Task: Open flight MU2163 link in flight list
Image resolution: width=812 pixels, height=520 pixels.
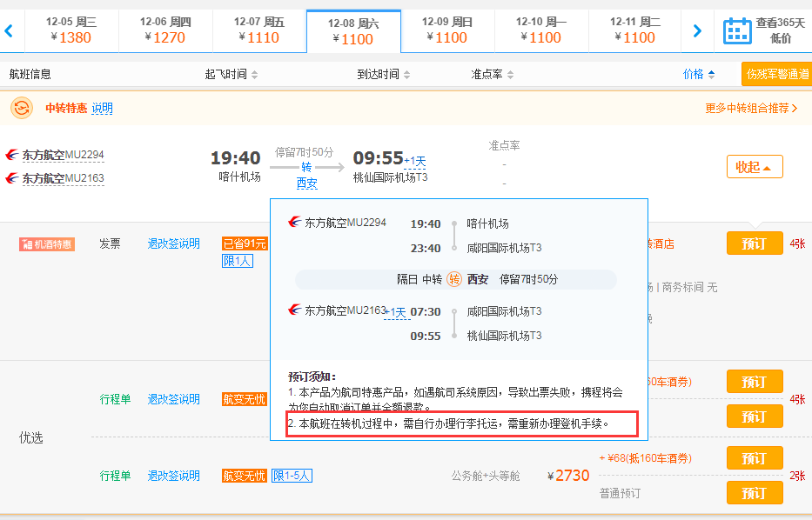Action: point(63,178)
